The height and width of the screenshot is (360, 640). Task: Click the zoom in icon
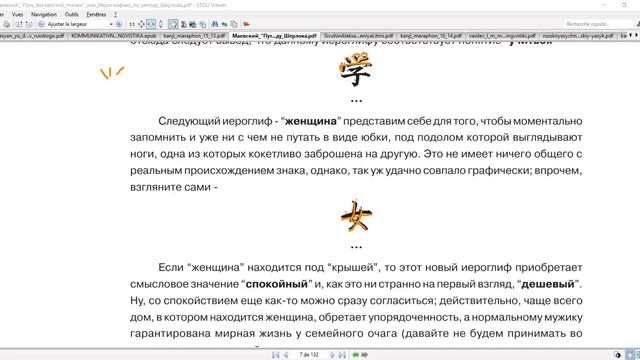tap(119, 24)
